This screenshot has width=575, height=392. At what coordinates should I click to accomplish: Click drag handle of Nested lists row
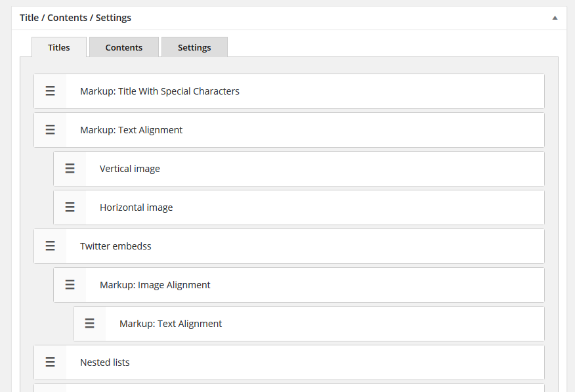[51, 362]
